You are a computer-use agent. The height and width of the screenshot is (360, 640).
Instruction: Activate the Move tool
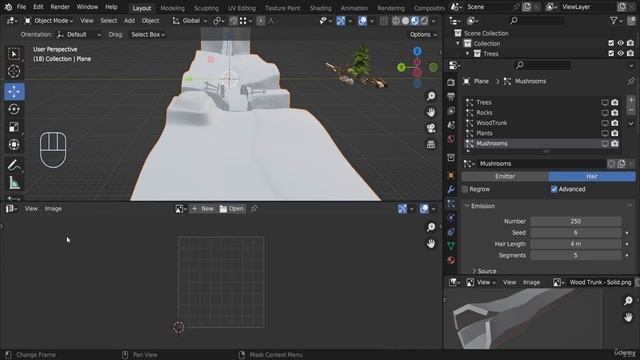14,91
